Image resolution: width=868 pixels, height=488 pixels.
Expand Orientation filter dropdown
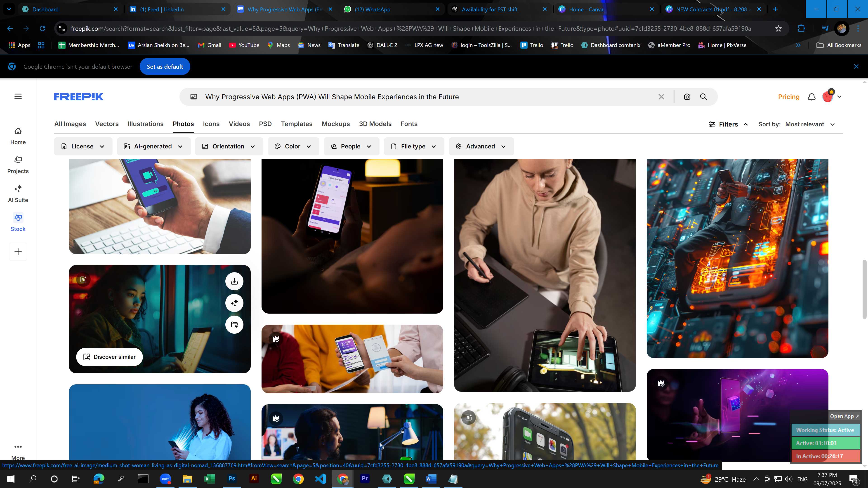pyautogui.click(x=229, y=146)
